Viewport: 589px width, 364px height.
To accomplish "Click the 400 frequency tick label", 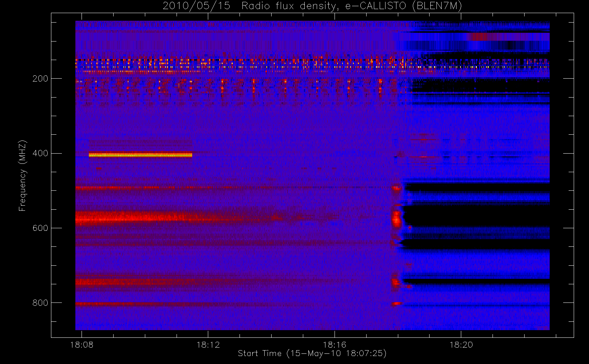I will 40,153.
